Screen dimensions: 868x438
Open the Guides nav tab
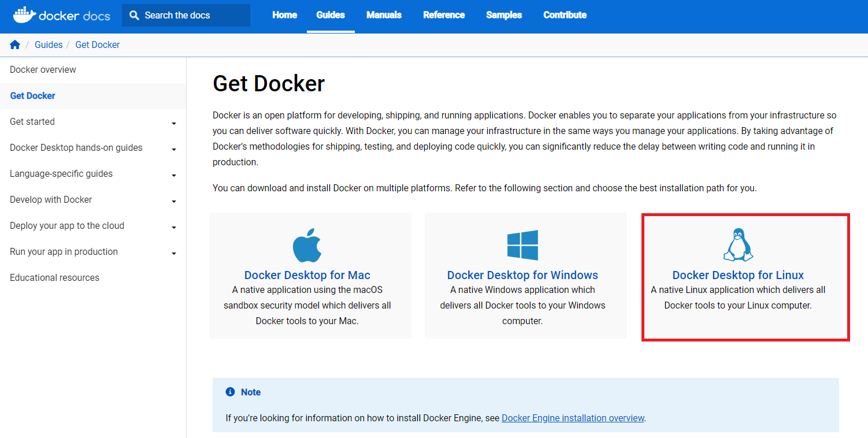331,15
